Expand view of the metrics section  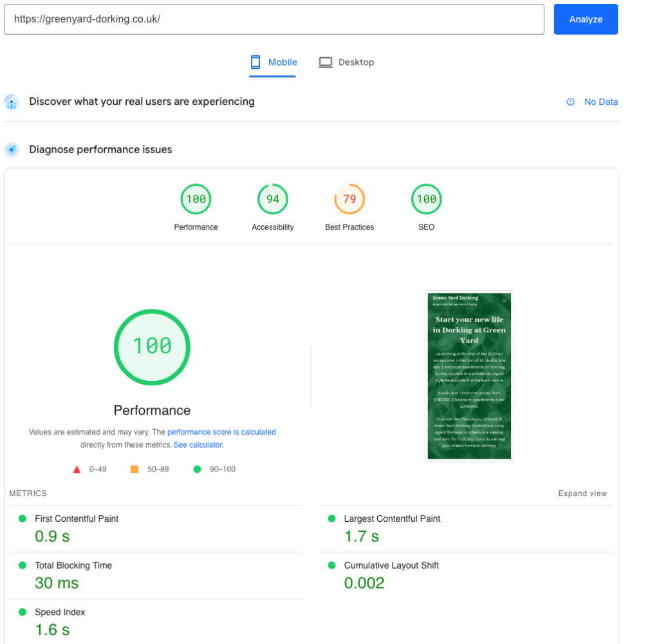coord(582,493)
